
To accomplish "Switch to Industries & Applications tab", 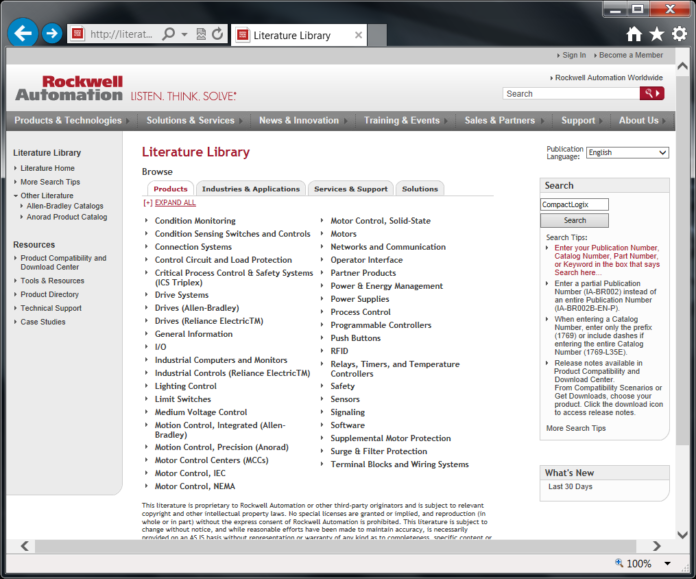I will [x=251, y=189].
